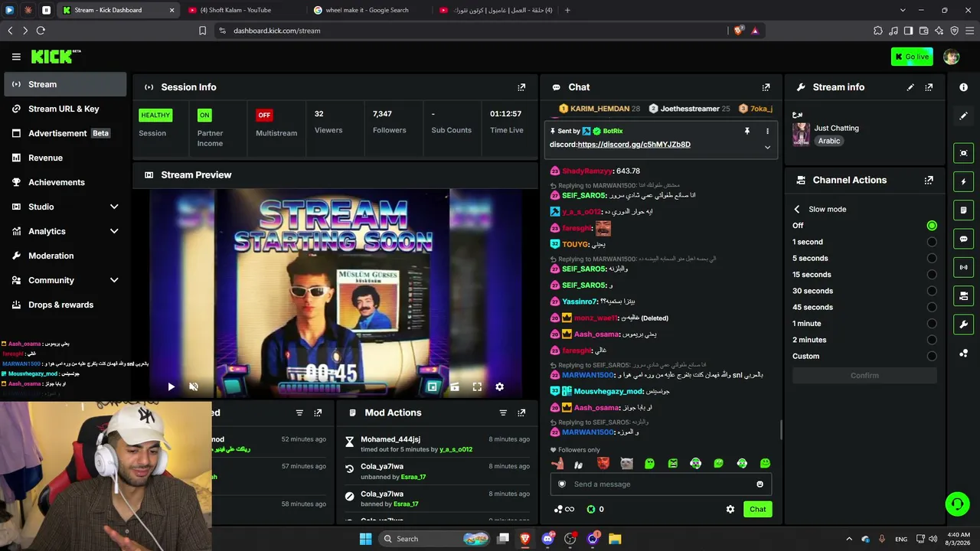Click the chat bubble icon in right rail
980x551 pixels.
coord(963,239)
